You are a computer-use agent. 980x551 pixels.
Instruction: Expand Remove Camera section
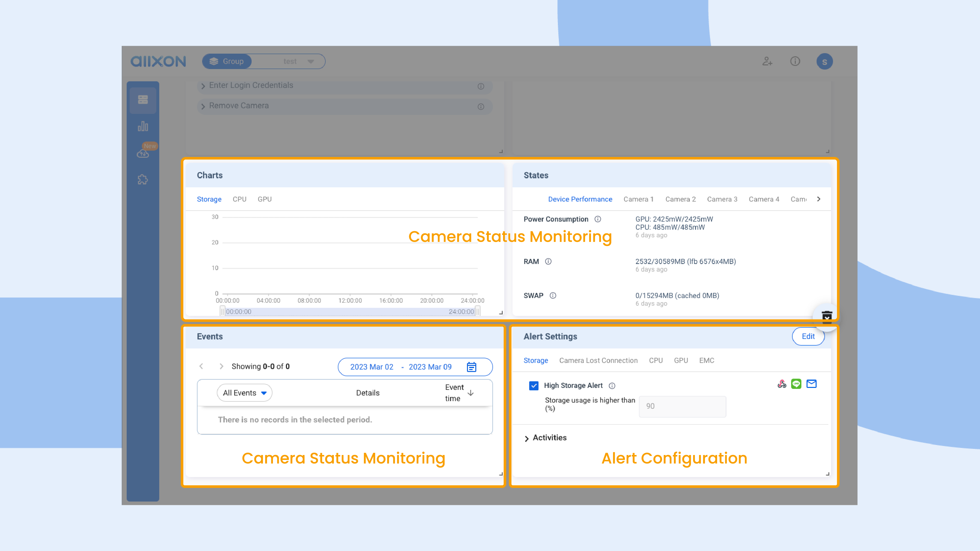239,106
